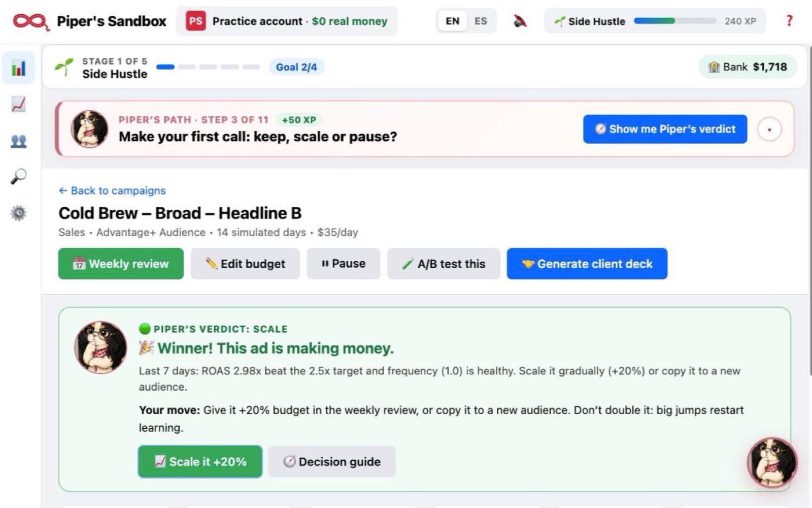Click the Piper's Sandbox infinity logo
The width and height of the screenshot is (812, 508).
tap(31, 21)
